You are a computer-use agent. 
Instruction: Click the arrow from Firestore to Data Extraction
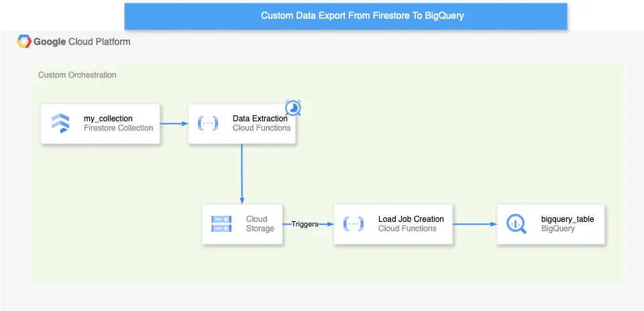pyautogui.click(x=174, y=123)
